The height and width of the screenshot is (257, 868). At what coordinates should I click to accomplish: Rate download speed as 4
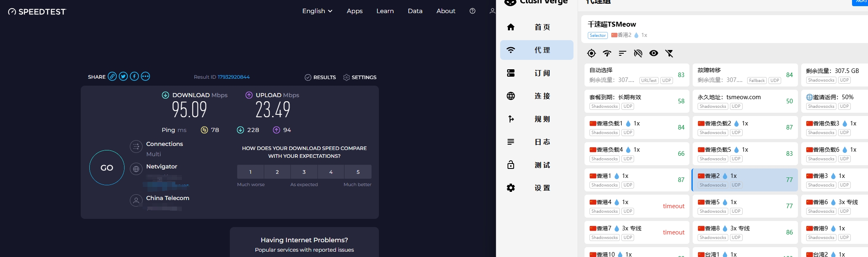click(331, 172)
